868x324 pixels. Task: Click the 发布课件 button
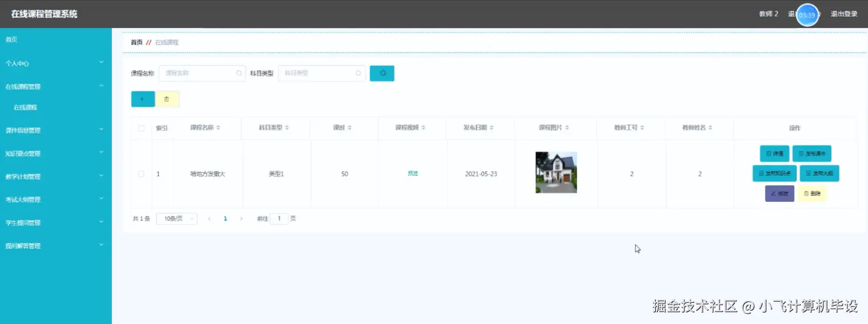point(812,153)
